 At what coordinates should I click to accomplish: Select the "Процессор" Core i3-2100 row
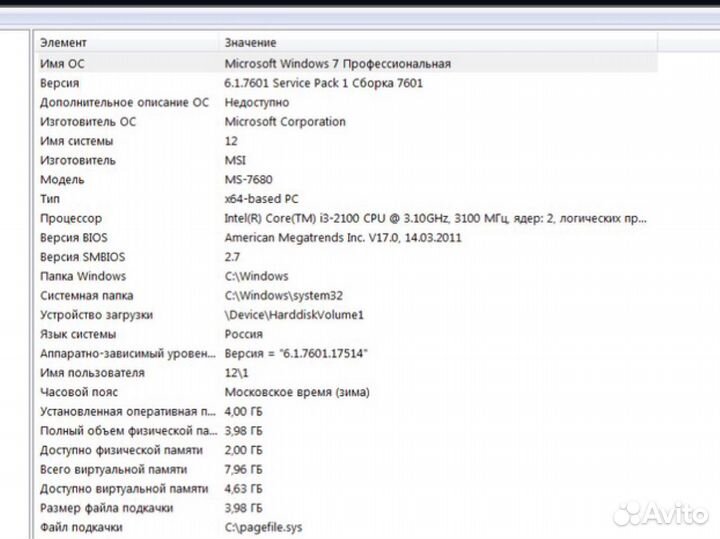coord(346,218)
